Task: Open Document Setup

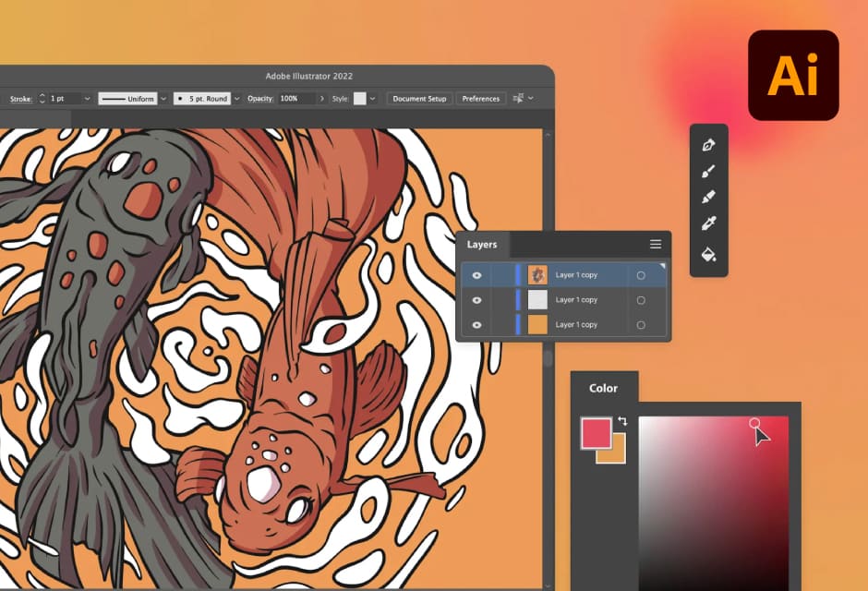Action: (x=418, y=98)
